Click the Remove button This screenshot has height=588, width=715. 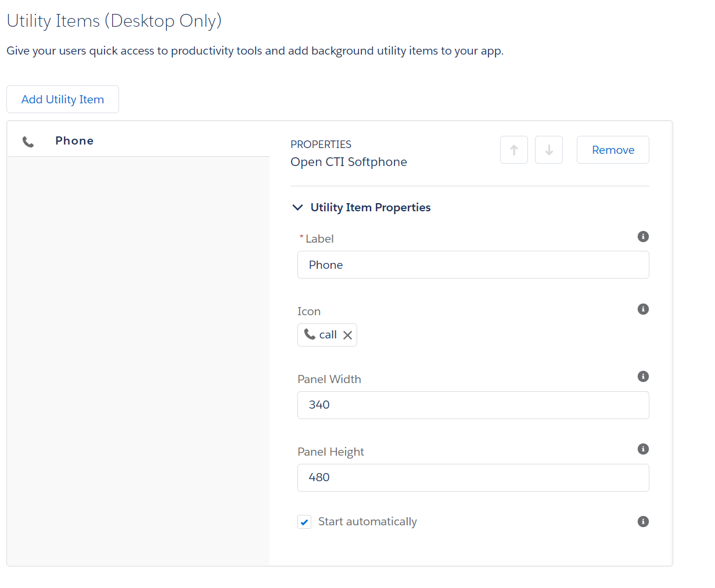coord(613,150)
